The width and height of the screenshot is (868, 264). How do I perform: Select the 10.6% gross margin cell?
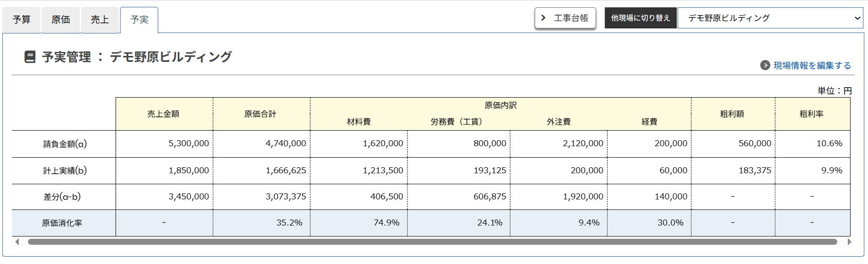tap(829, 143)
